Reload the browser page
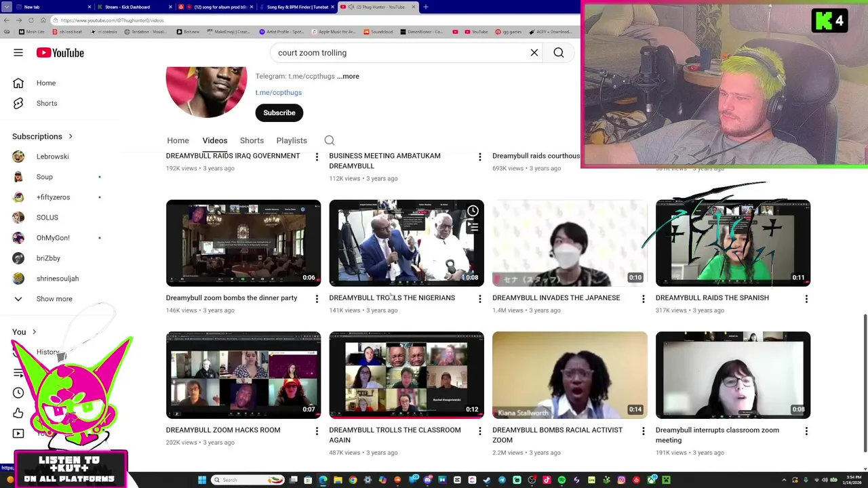Image resolution: width=868 pixels, height=488 pixels. 31,20
